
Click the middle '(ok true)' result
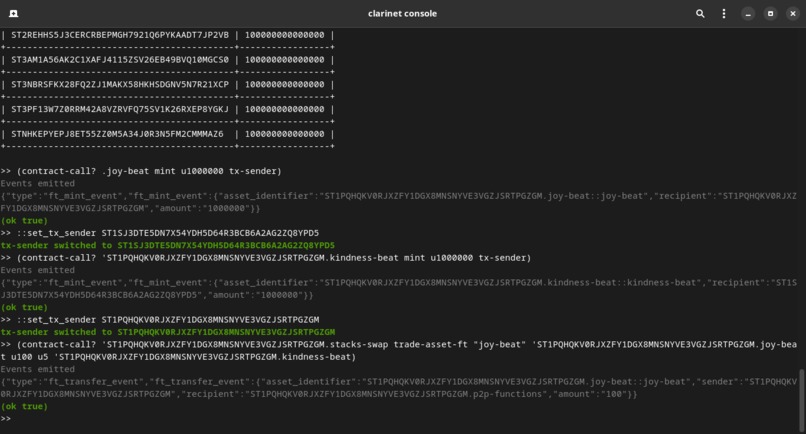pos(24,308)
